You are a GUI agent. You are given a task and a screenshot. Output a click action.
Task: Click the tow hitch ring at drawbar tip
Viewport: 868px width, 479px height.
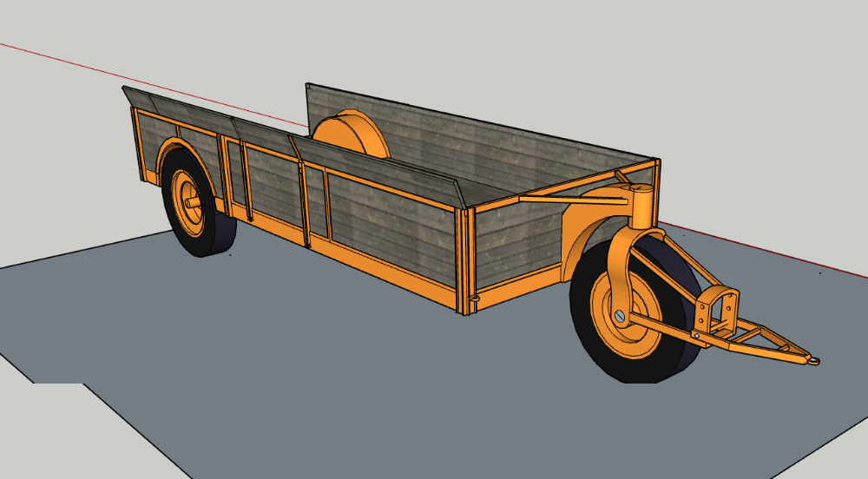pos(814,358)
